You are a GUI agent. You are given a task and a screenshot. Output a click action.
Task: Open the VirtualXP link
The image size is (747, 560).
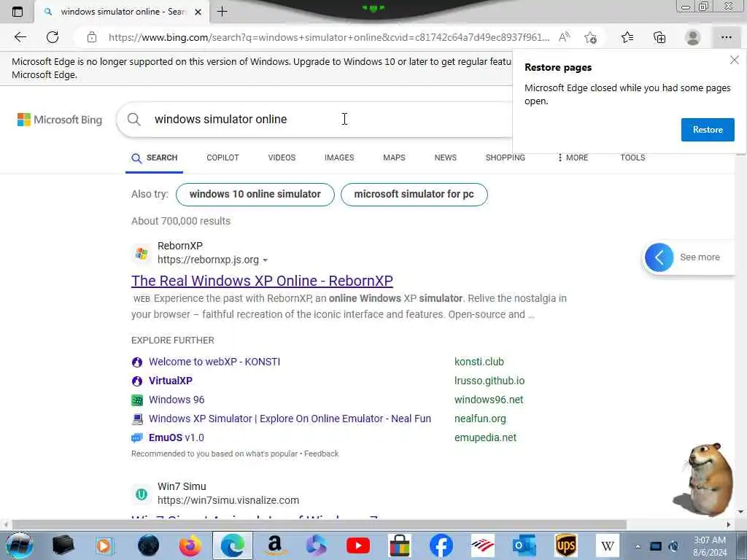coord(171,381)
